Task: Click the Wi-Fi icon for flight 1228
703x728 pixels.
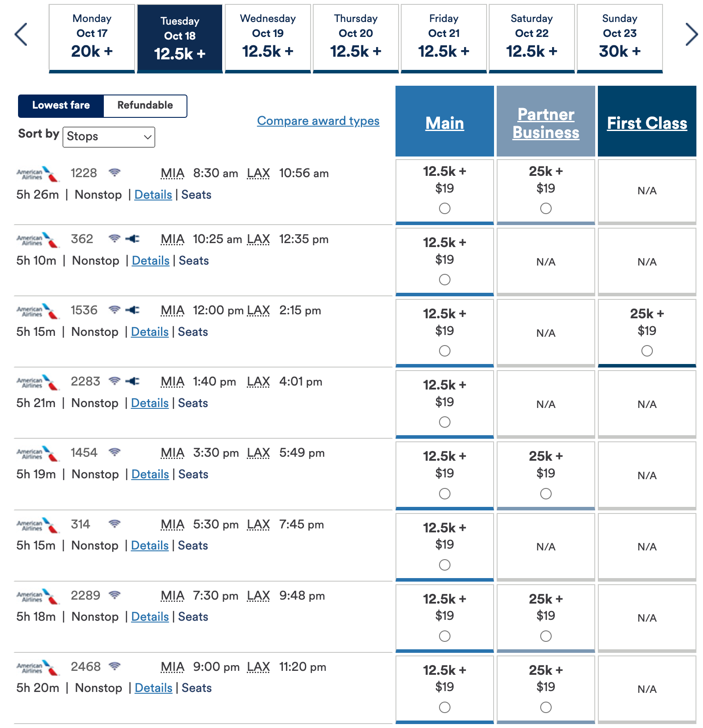Action: coord(115,172)
